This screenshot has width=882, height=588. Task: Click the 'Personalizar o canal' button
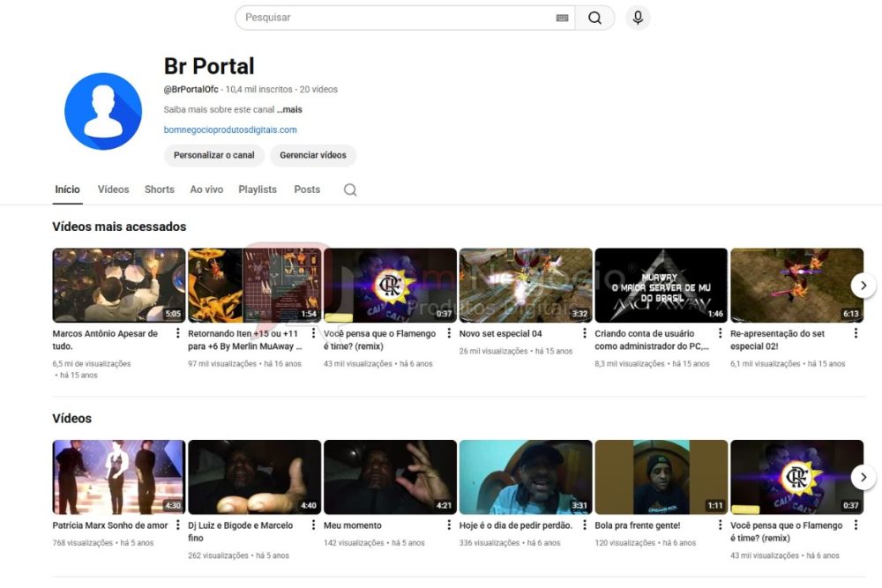[213, 155]
